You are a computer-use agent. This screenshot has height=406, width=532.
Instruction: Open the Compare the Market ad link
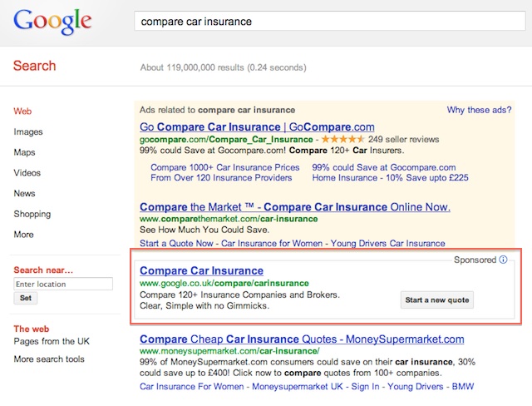click(x=295, y=206)
